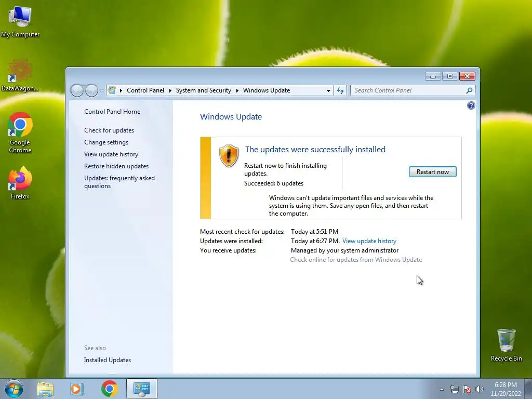Close the Windows Update window
Screen dimensions: 532x399
tap(467, 76)
